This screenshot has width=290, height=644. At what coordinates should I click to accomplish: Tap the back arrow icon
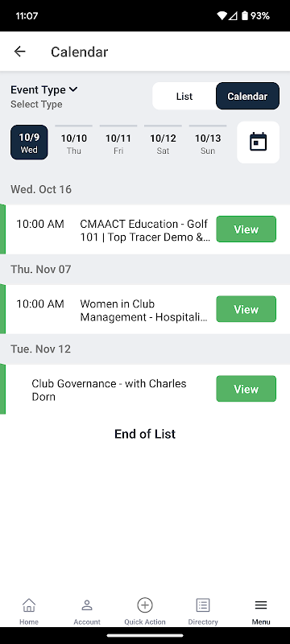(19, 52)
